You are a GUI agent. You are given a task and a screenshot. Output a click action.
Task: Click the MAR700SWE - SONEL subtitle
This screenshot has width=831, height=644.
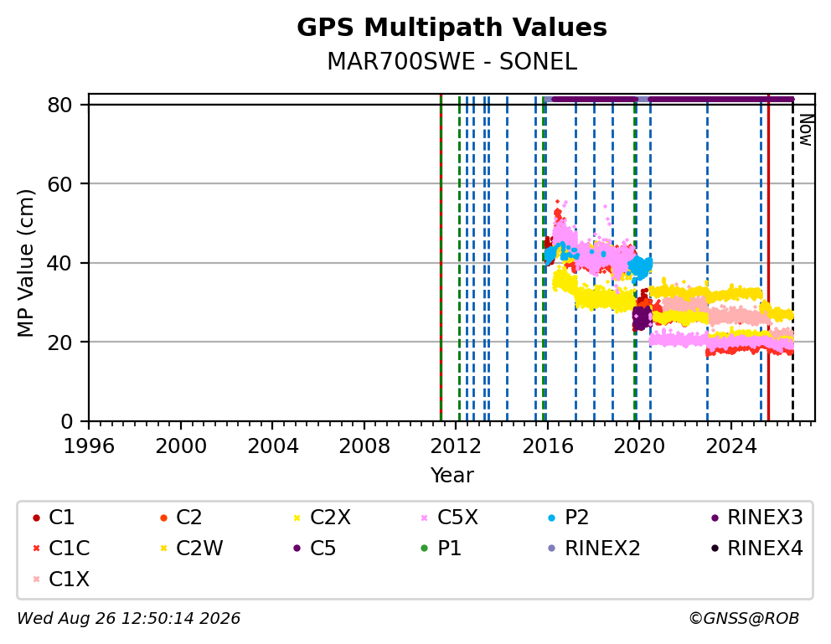tap(452, 61)
